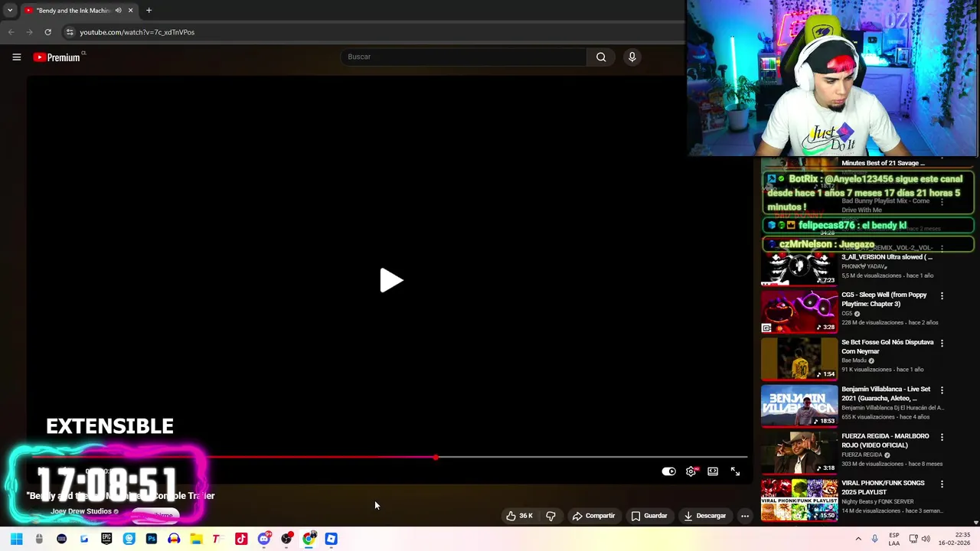Open CG5 - Sleep Well video title
The height and width of the screenshot is (551, 980).
pos(884,299)
